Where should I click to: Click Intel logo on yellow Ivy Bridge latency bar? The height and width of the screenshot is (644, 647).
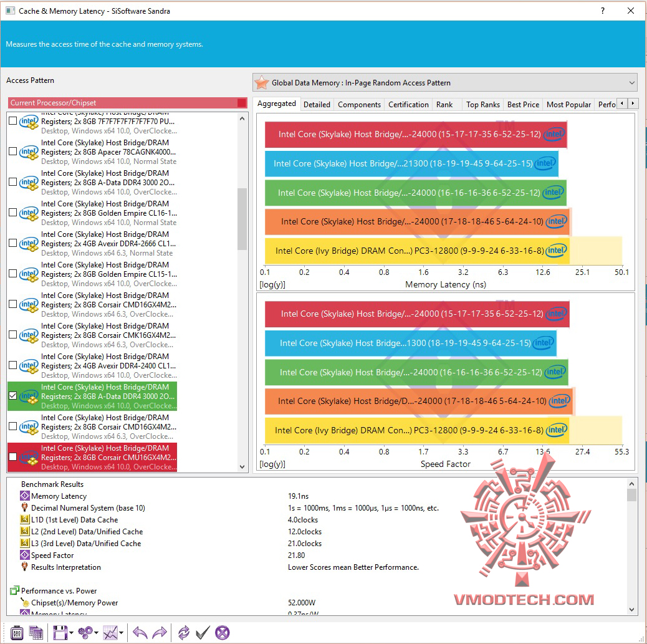pyautogui.click(x=556, y=251)
